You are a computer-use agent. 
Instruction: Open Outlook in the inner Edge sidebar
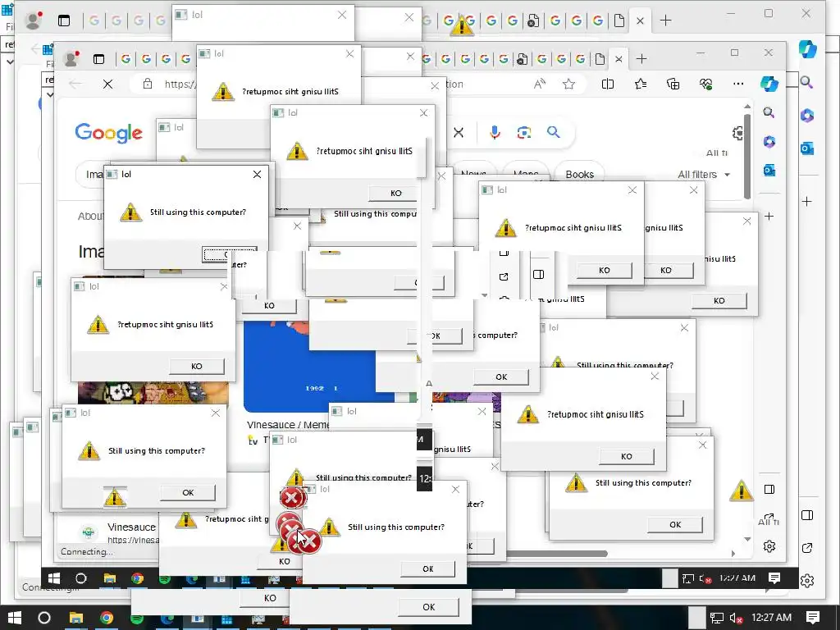769,171
